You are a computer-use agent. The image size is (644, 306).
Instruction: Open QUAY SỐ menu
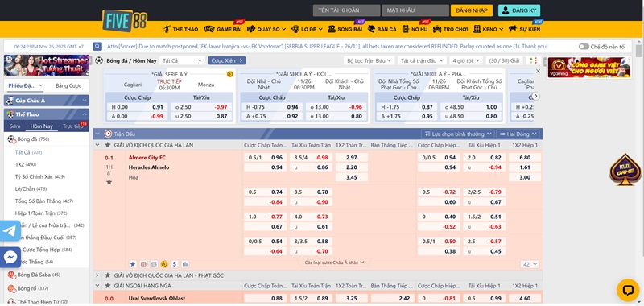(267, 29)
